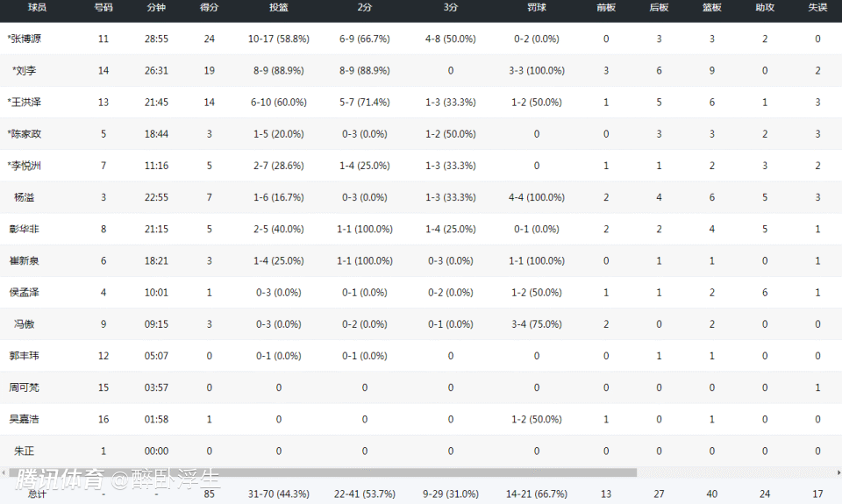Image resolution: width=842 pixels, height=504 pixels.
Task: Open player 侯孟泽's entry
Action: click(25, 292)
